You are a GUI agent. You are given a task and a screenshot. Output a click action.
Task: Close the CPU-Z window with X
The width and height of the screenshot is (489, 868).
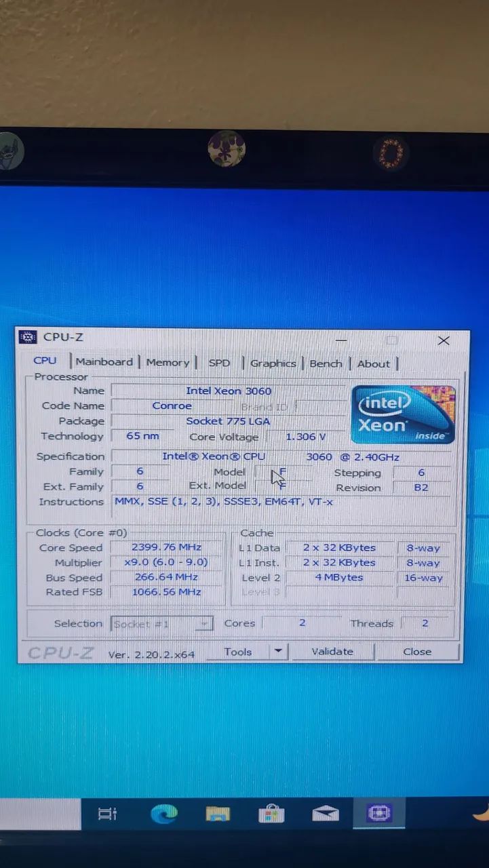(444, 340)
